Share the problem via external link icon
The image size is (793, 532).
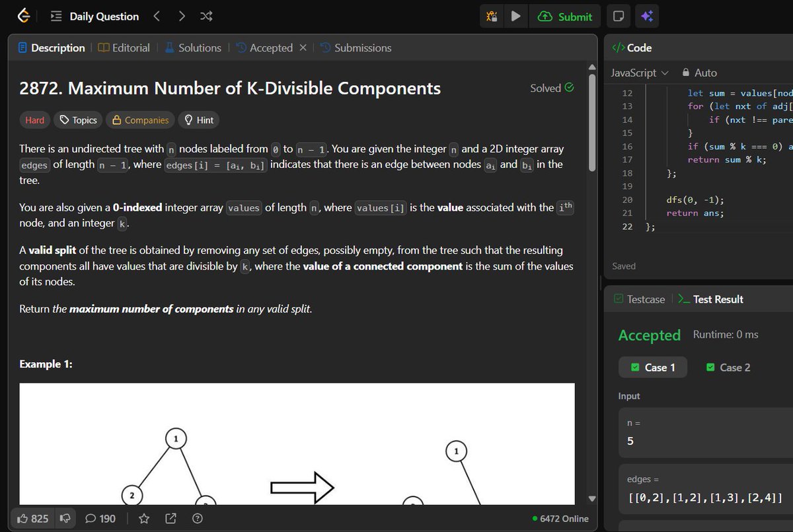pyautogui.click(x=170, y=519)
